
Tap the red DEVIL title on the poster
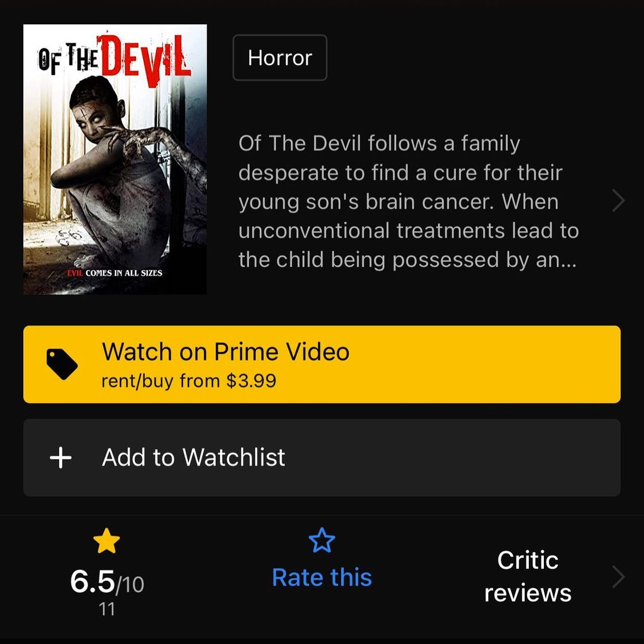[x=146, y=60]
